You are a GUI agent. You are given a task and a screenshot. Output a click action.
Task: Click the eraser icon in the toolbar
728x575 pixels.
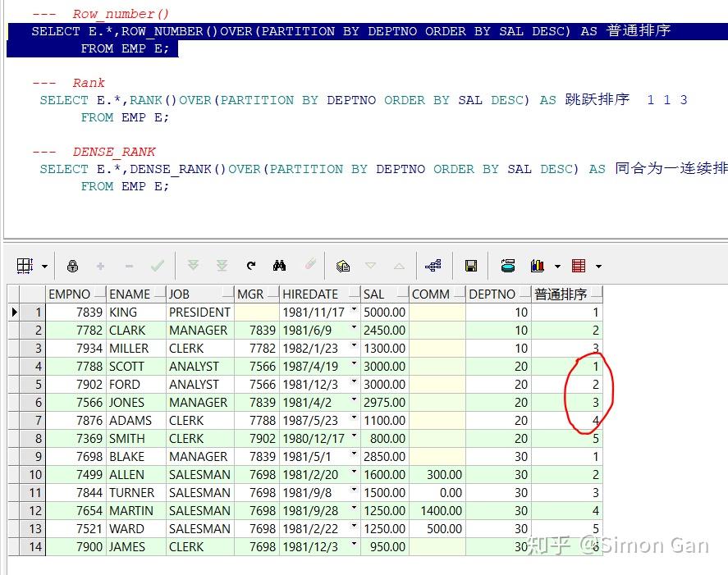point(310,265)
